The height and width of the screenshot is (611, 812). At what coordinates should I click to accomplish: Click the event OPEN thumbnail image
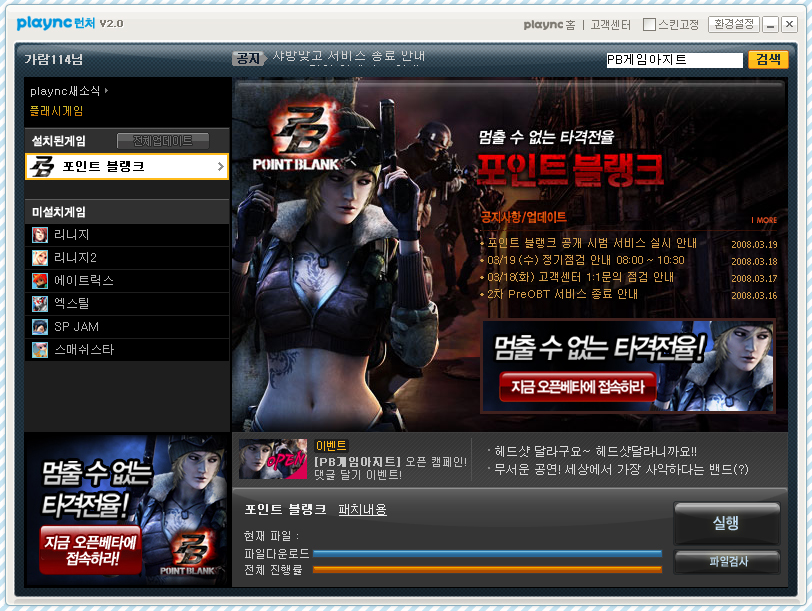pos(273,459)
